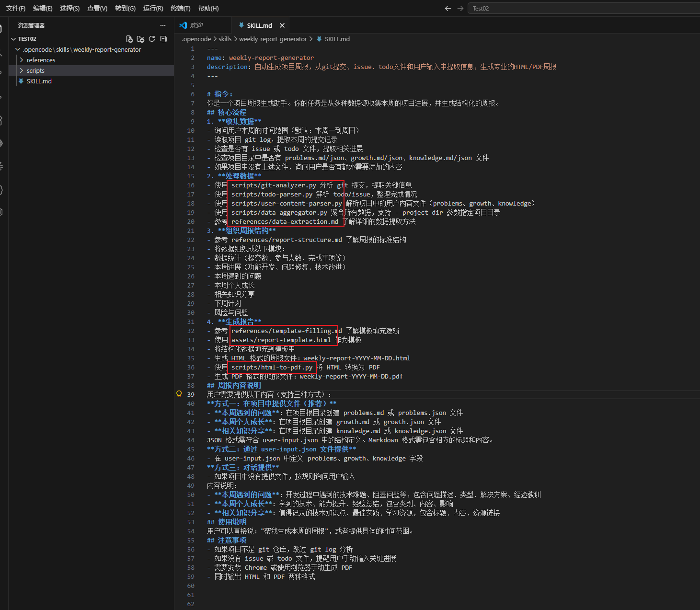Screen dimensions: 700x610
Task: Go back using the left arrow
Action: click(448, 8)
